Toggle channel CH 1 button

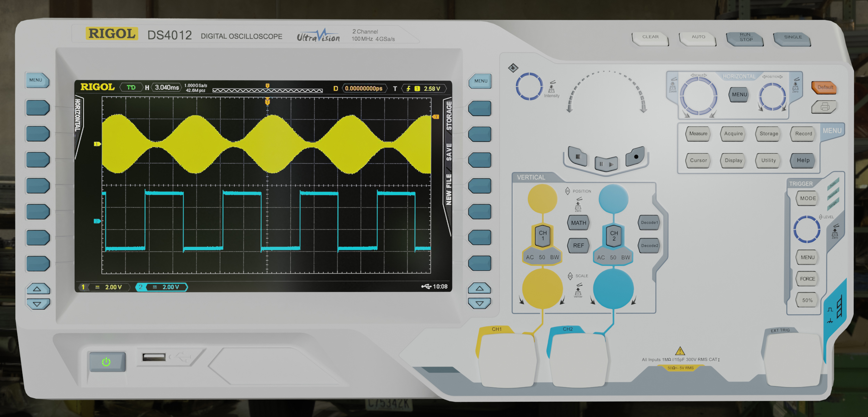click(x=543, y=236)
